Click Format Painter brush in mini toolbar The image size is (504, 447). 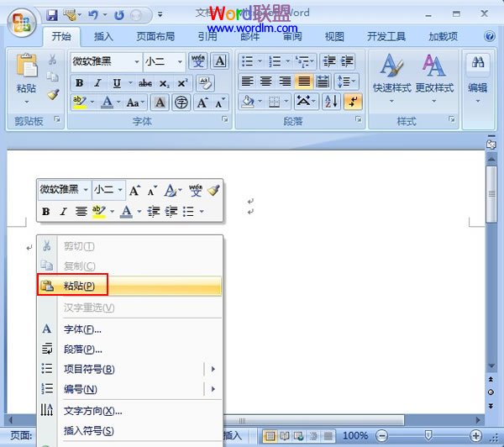coord(213,191)
